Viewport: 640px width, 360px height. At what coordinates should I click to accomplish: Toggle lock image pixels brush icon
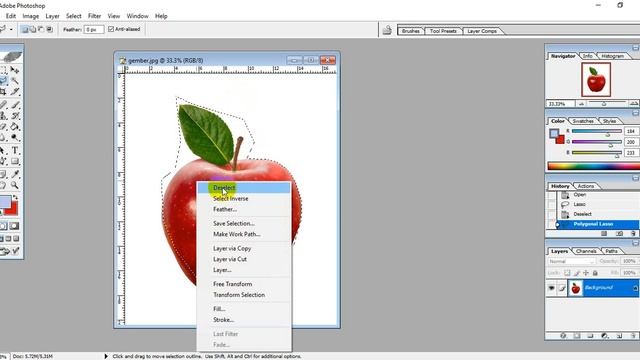tap(577, 273)
